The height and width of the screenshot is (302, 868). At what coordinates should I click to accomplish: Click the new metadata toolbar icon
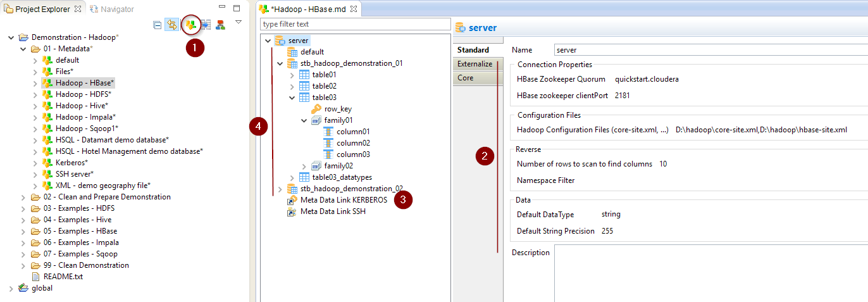[190, 25]
